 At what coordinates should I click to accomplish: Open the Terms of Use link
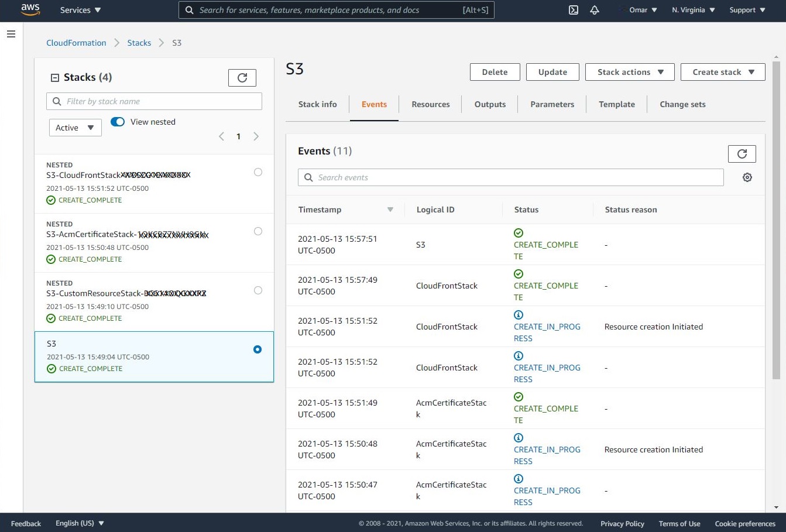point(679,523)
